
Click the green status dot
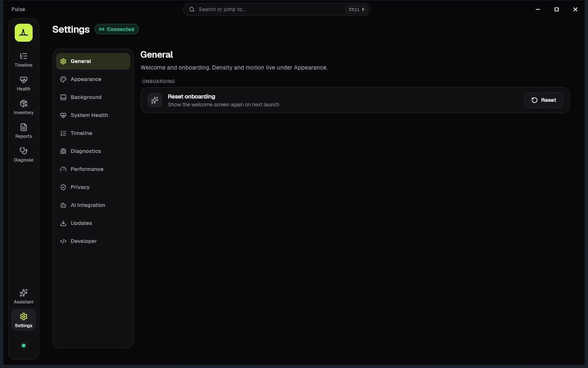(x=24, y=346)
